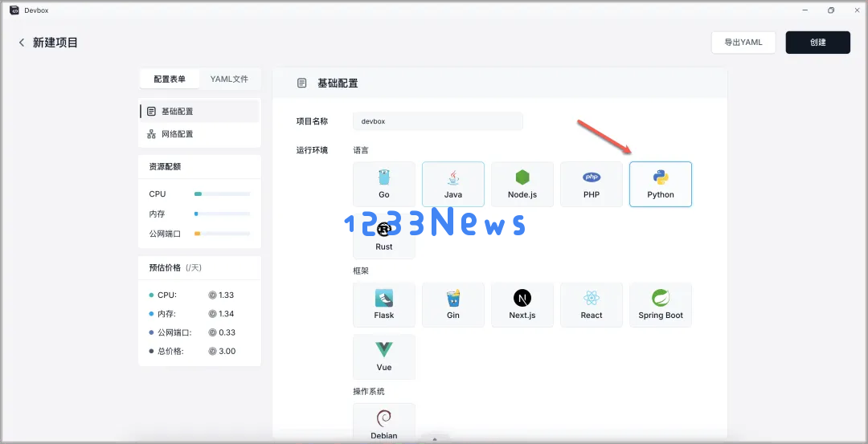Open the YAML文件 tab
This screenshot has height=444, width=868.
tap(229, 79)
